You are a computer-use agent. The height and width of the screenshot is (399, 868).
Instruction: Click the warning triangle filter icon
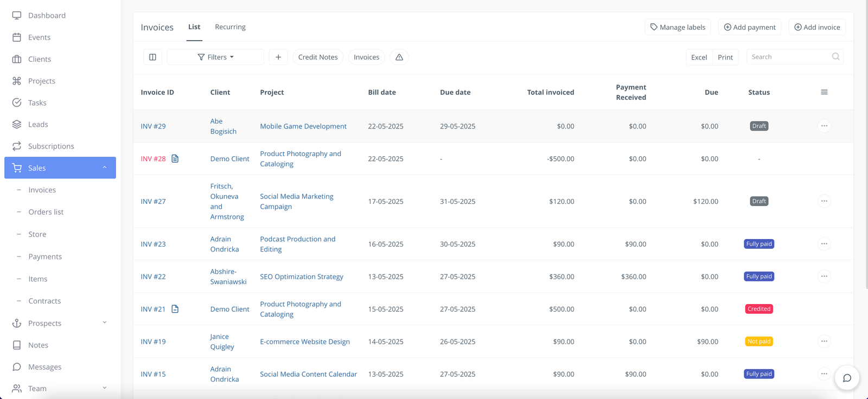399,57
